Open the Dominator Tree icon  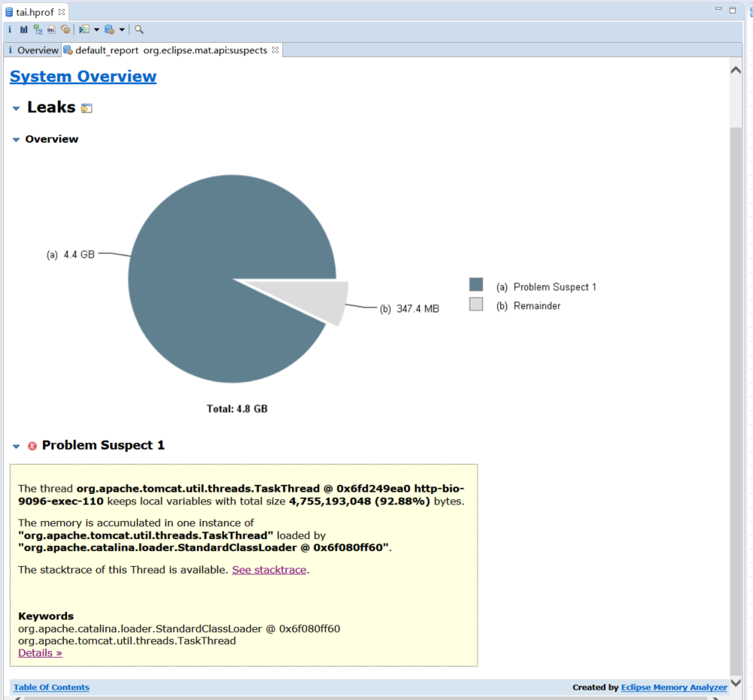[38, 30]
